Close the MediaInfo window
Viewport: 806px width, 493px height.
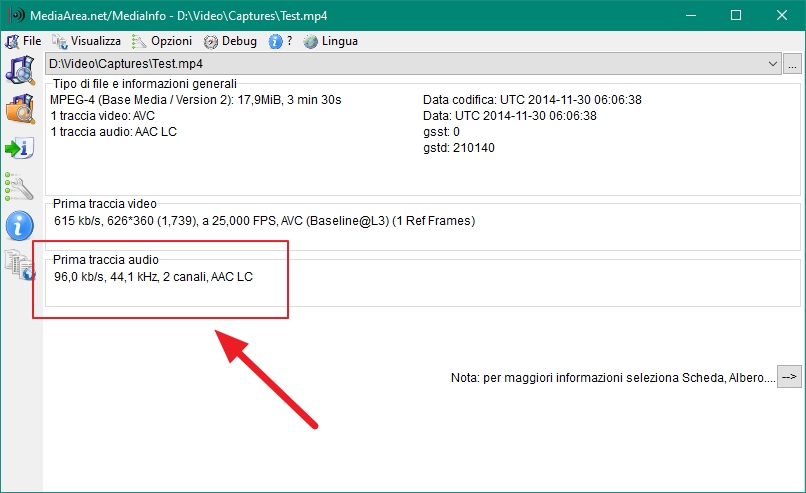(x=782, y=15)
